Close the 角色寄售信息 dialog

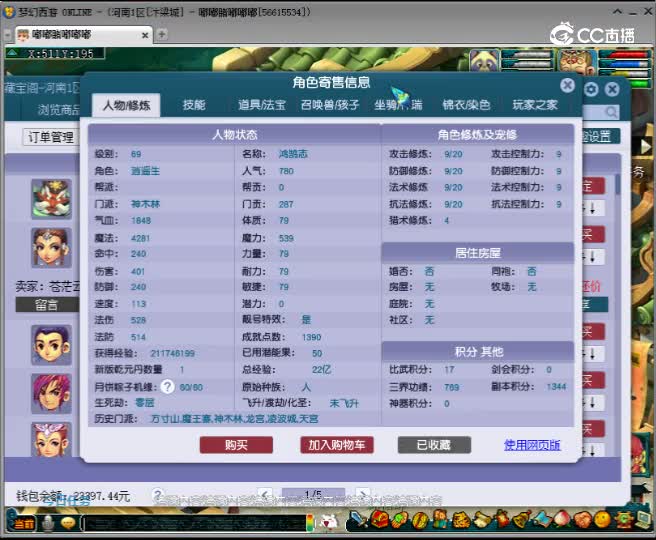567,85
